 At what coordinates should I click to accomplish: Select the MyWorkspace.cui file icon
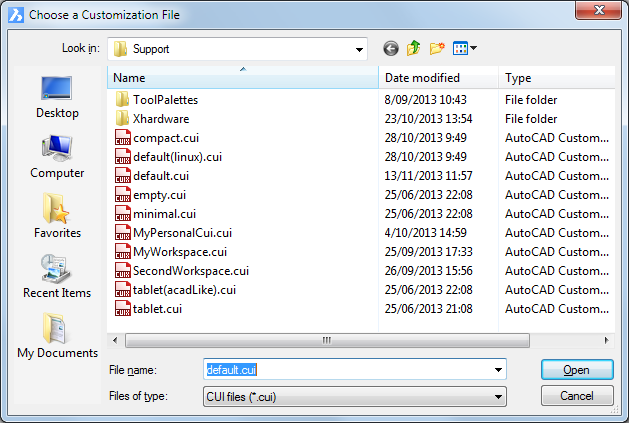coord(122,252)
